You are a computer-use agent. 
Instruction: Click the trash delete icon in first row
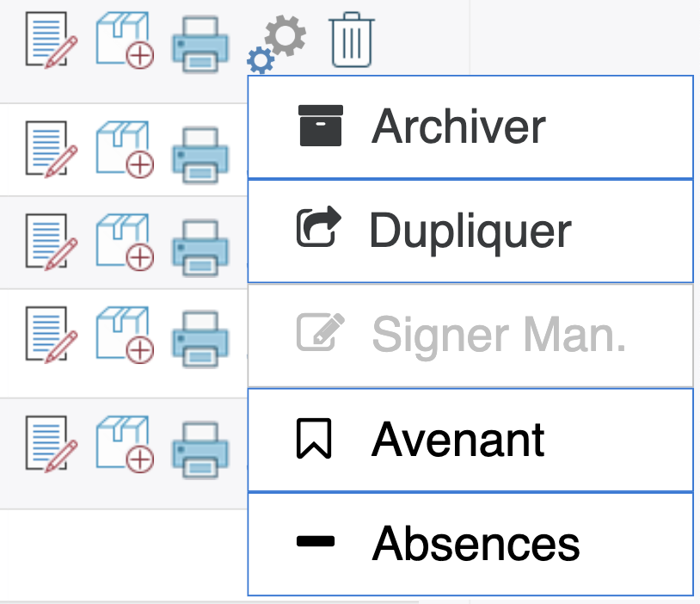pyautogui.click(x=352, y=40)
